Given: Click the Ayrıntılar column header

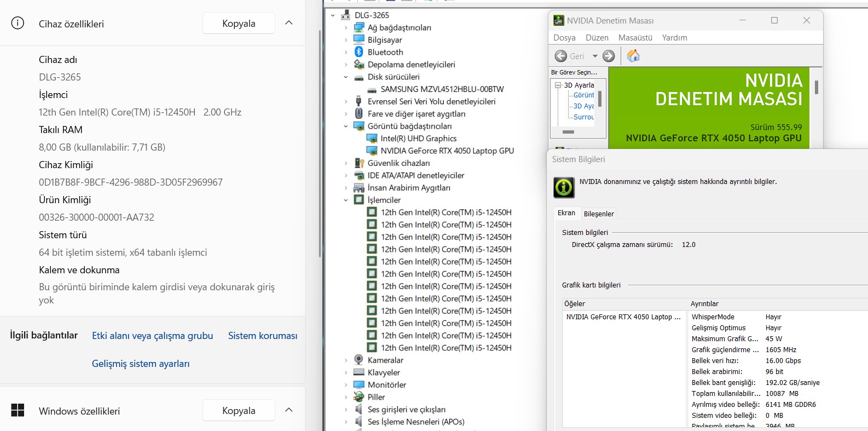Looking at the screenshot, I should click(x=778, y=304).
